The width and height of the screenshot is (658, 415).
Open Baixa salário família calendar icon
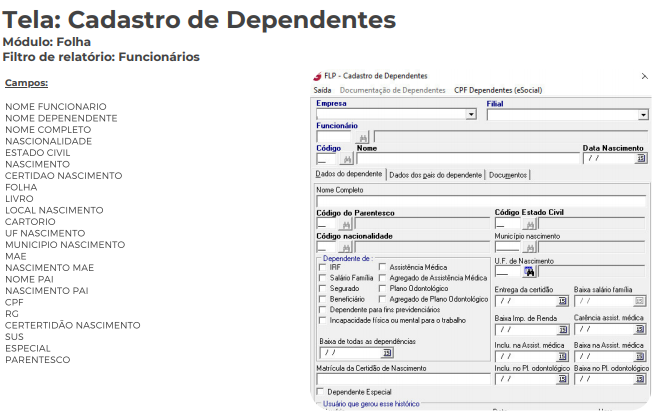[x=639, y=301]
